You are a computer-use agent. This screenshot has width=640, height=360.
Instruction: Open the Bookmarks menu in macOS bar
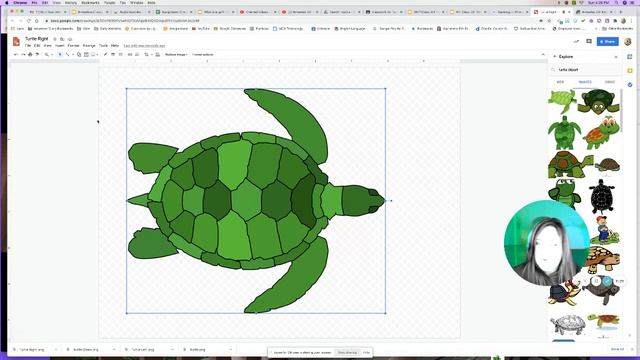point(90,2)
